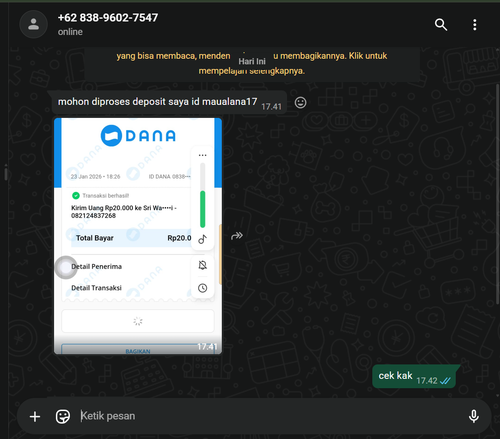500x439 pixels.
Task: Open the DANA receipt image thumbnail
Action: point(138,236)
